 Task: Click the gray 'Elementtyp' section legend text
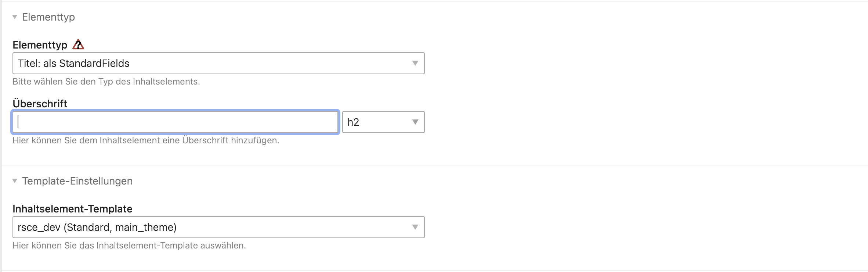48,17
